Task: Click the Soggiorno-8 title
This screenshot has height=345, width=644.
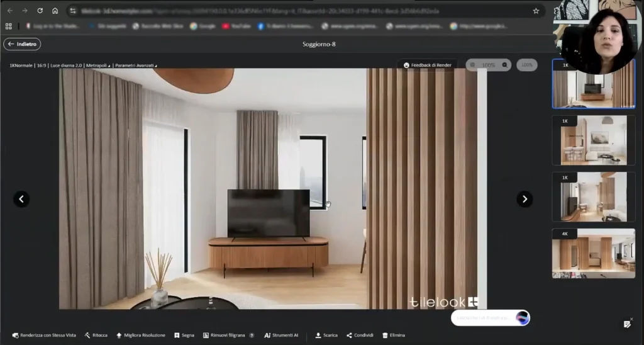Action: [319, 45]
